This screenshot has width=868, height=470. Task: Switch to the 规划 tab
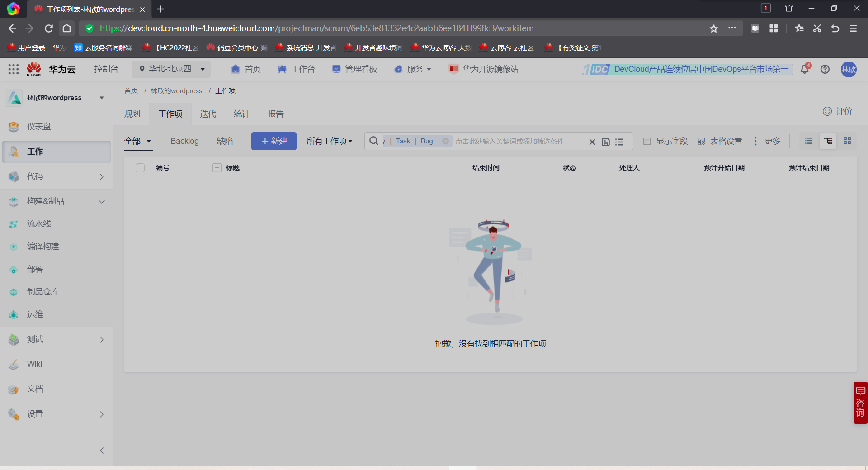point(132,114)
